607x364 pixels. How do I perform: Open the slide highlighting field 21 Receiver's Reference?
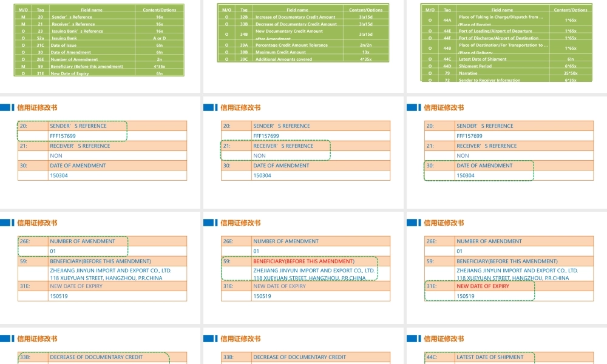[x=303, y=152]
